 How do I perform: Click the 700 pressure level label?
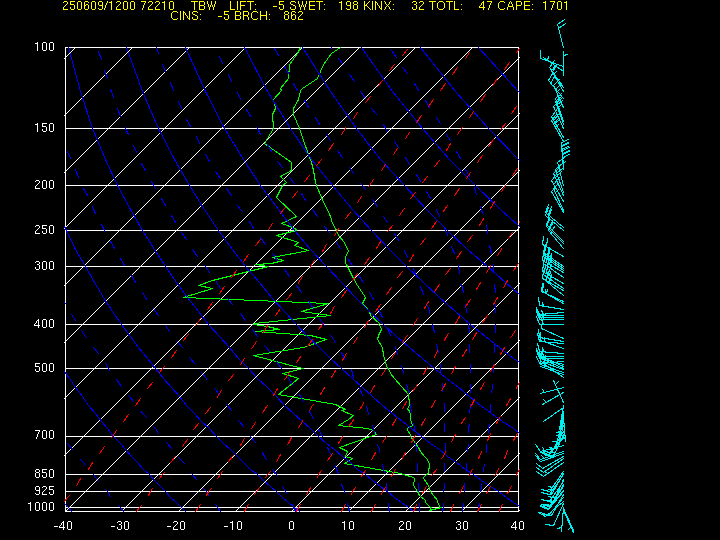[45, 435]
